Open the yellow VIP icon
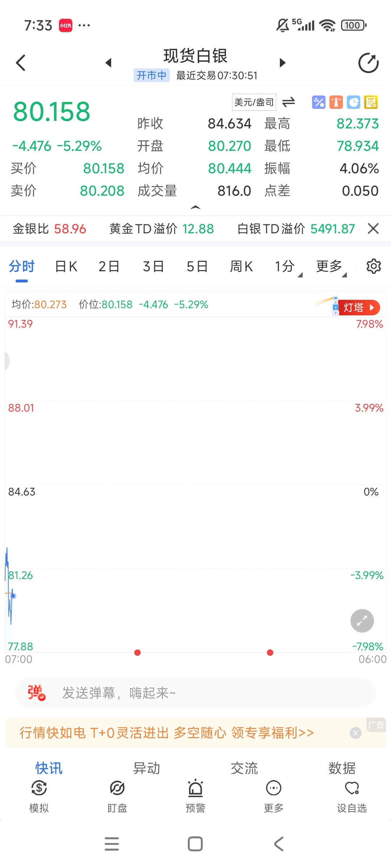The image size is (391, 868). pos(371,102)
